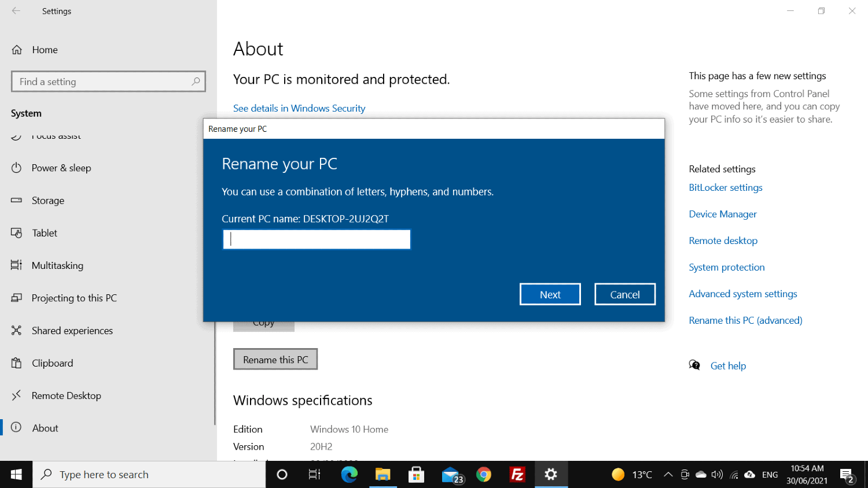Open System protection link
This screenshot has height=488, width=868.
click(727, 267)
